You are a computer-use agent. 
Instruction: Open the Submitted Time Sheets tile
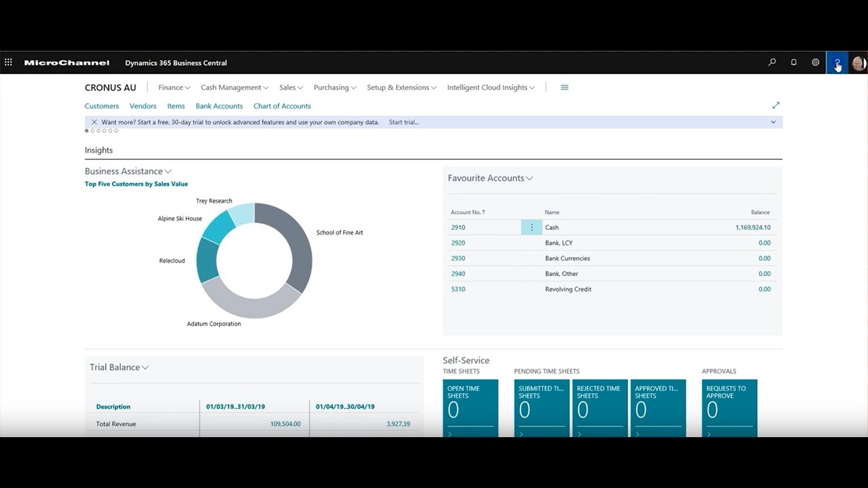tap(542, 408)
